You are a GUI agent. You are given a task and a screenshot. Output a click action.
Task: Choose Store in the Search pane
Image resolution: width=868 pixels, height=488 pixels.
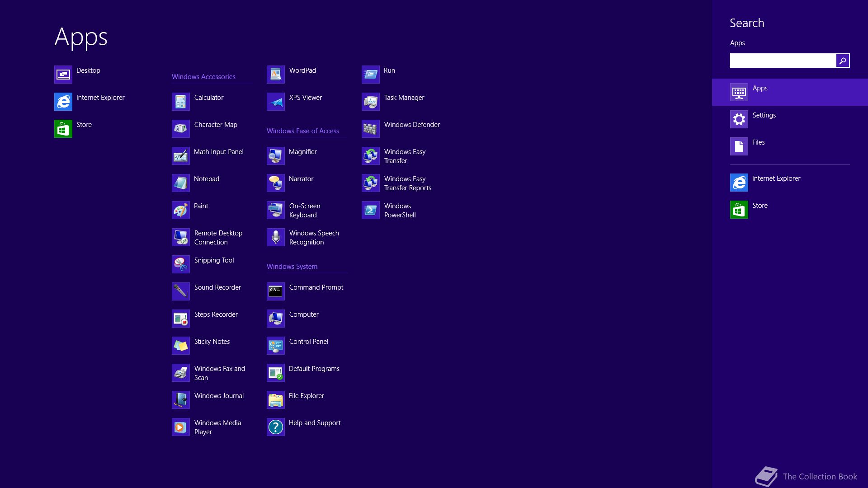790,210
